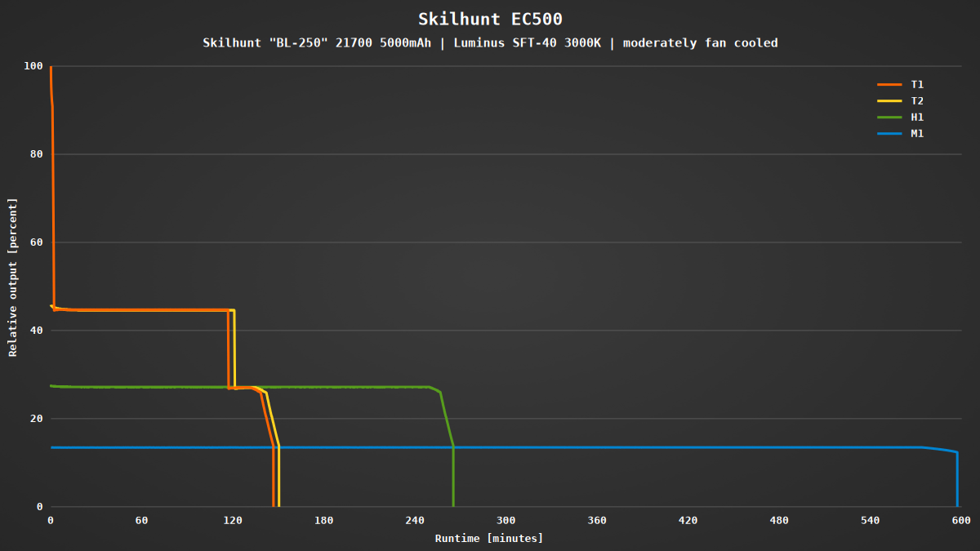Click the x-axis tick label 480
Screen dimensions: 980x551
(x=779, y=521)
